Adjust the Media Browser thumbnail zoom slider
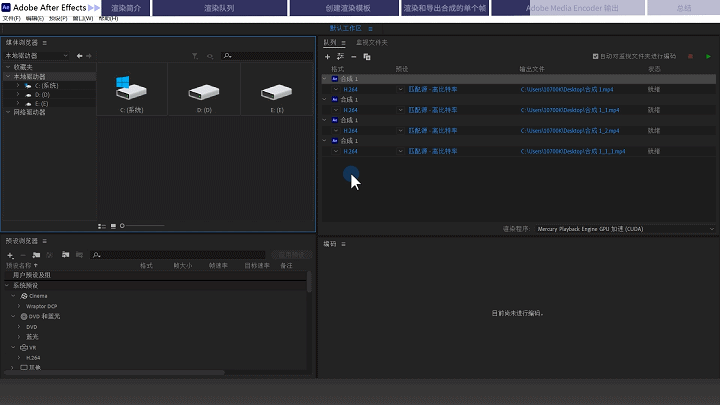Image resolution: width=720 pixels, height=405 pixels. click(x=142, y=226)
